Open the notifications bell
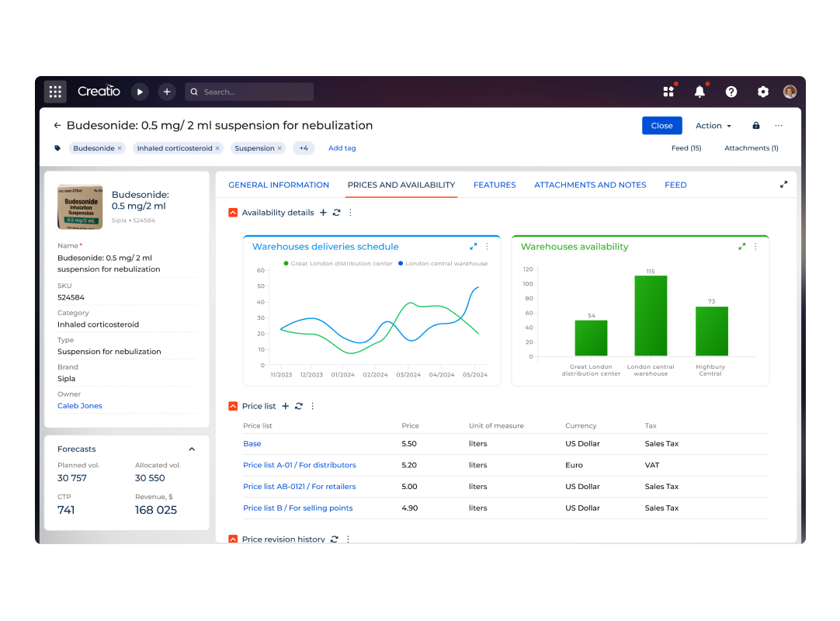The width and height of the screenshot is (840, 621). [x=699, y=92]
